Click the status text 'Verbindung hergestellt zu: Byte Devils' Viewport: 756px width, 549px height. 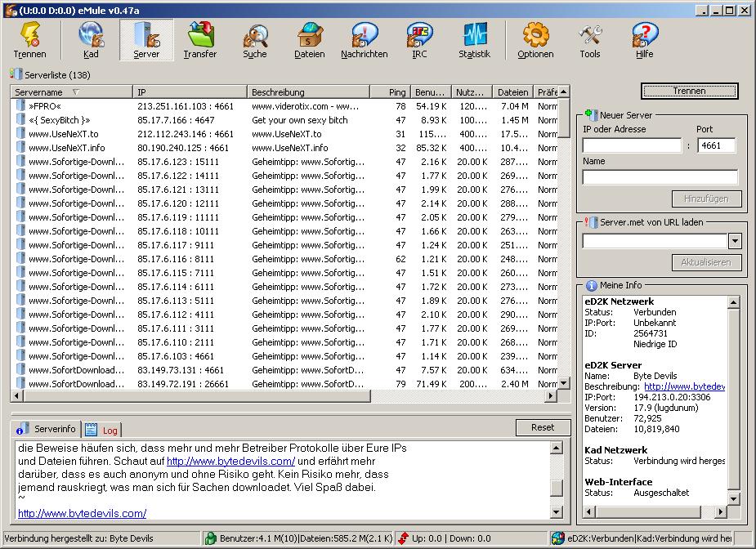click(78, 538)
